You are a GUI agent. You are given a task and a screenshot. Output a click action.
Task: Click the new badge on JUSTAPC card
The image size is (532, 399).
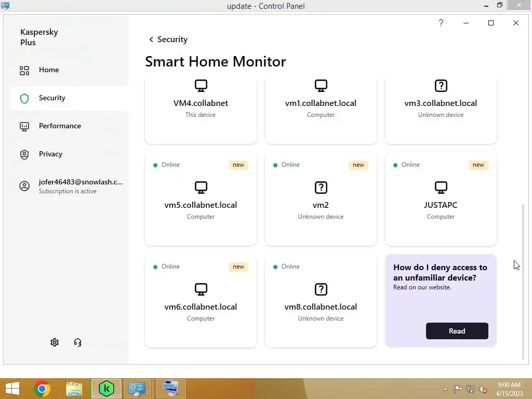pyautogui.click(x=478, y=165)
